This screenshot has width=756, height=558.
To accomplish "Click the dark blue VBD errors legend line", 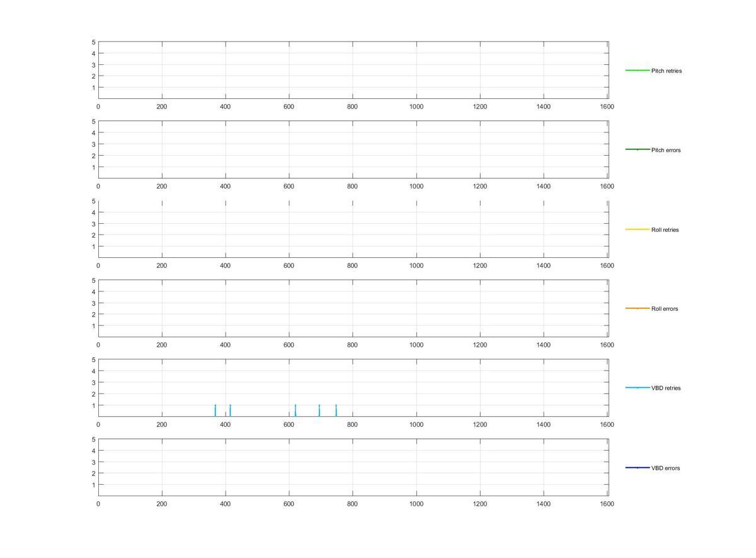I will point(637,468).
